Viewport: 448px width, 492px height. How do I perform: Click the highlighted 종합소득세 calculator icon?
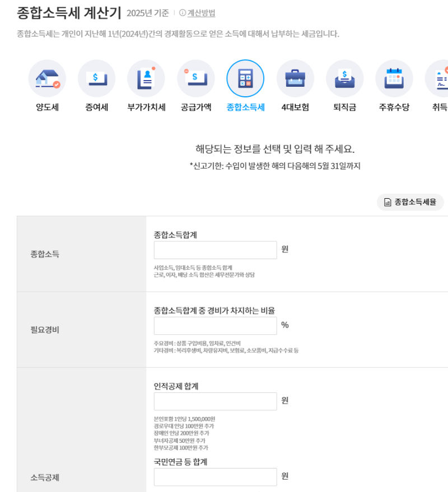(x=245, y=78)
